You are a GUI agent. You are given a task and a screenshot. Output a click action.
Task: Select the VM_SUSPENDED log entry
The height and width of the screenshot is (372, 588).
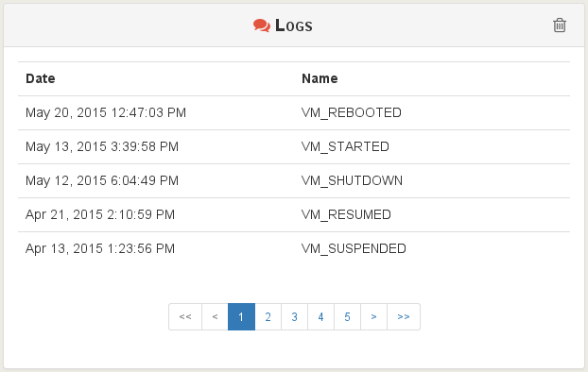click(x=294, y=248)
